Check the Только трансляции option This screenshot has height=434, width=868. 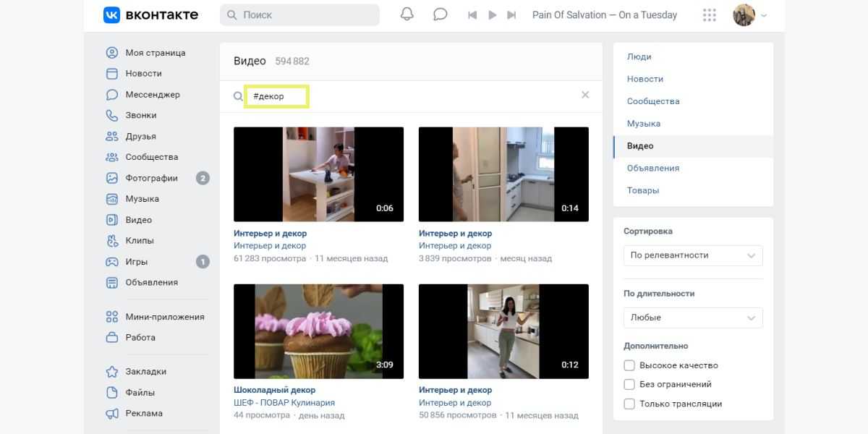[x=629, y=404]
